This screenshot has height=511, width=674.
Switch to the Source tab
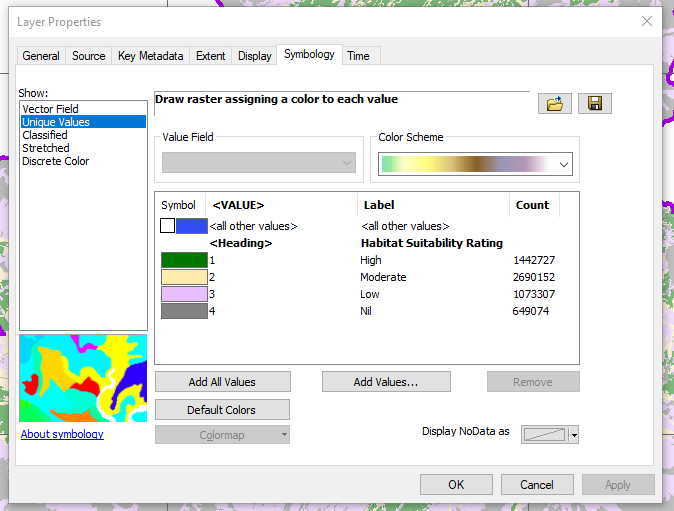(89, 56)
